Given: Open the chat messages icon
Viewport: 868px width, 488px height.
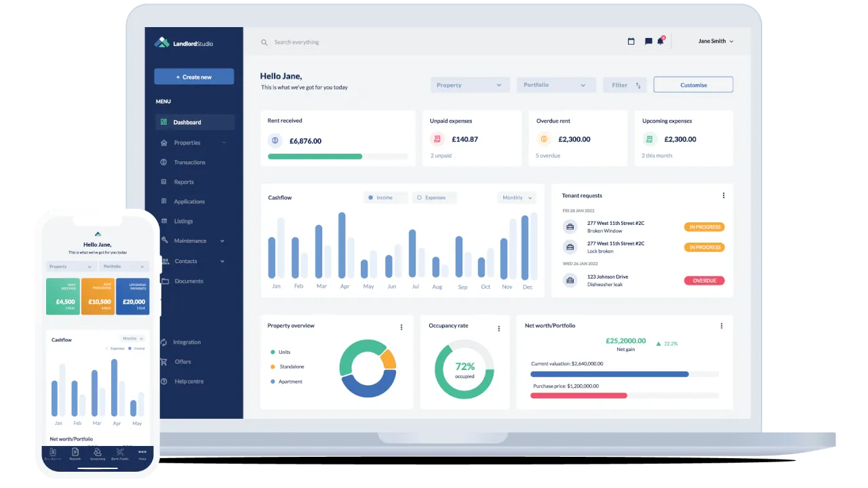Looking at the screenshot, I should 648,41.
